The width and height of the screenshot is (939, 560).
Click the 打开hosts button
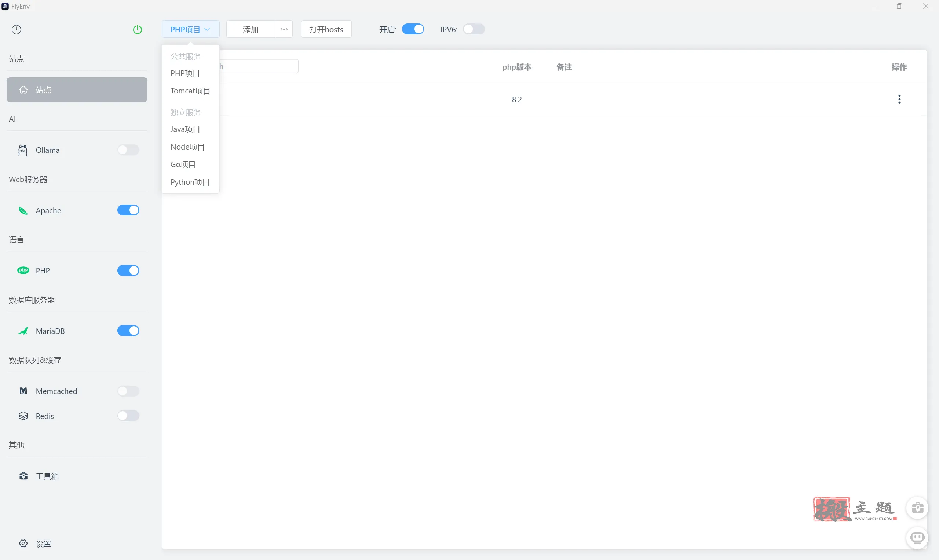click(x=326, y=29)
